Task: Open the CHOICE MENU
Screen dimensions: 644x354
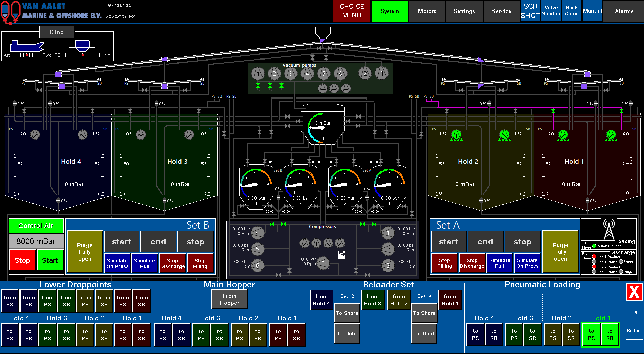Action: point(352,11)
